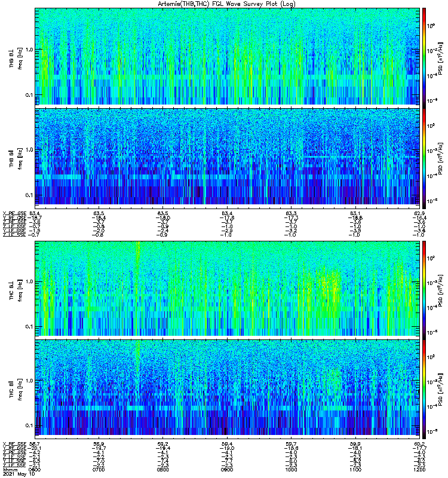Click the "X_RE_GSE" row label under the THB panels

click(14, 213)
